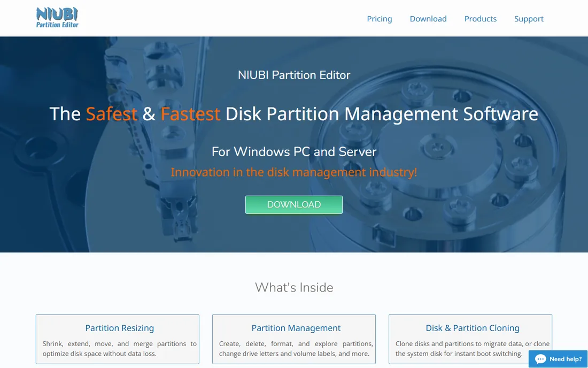This screenshot has height=368, width=588.
Task: Open the Disk & Partition Cloning title
Action: (x=472, y=328)
